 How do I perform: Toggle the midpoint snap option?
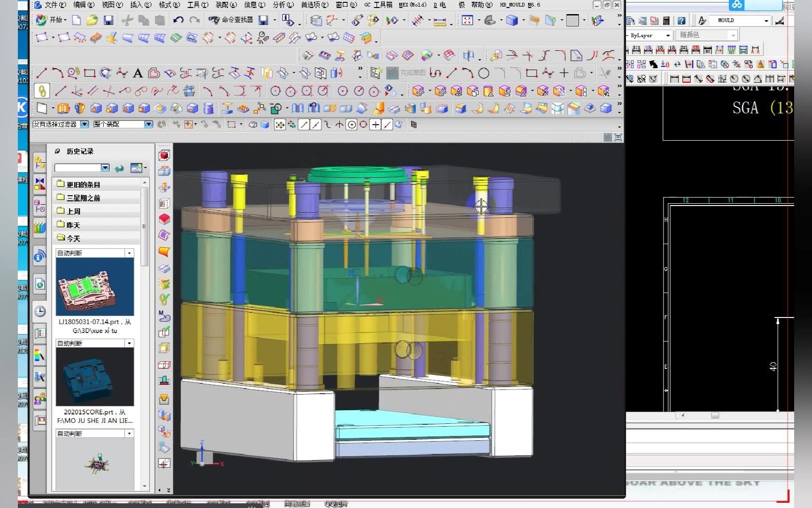[x=316, y=125]
